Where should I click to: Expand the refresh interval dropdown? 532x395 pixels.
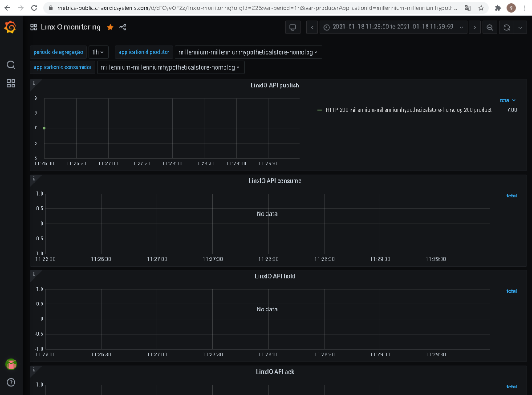[x=520, y=27]
